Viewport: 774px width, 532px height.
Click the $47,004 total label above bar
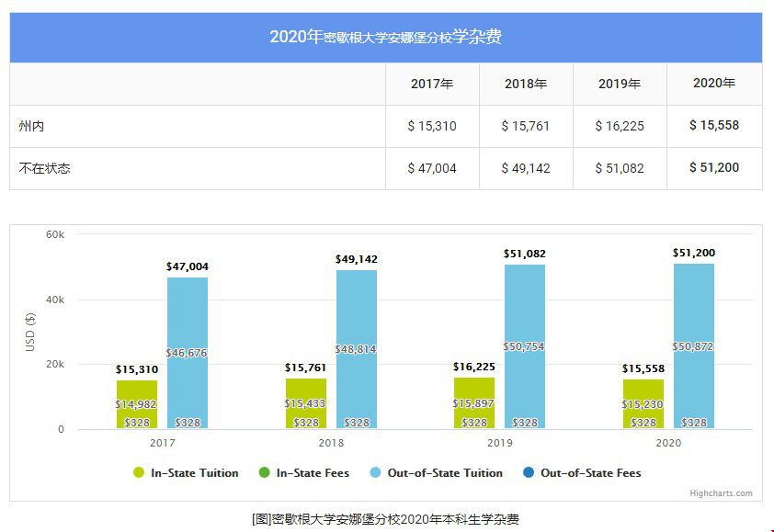(x=188, y=266)
